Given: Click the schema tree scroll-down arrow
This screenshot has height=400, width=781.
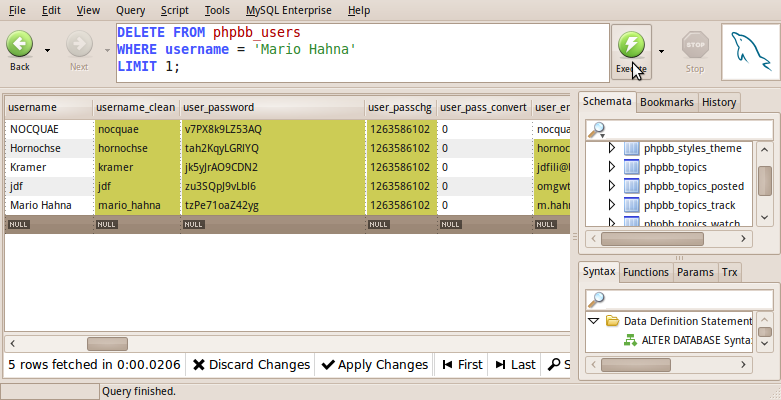Looking at the screenshot, I should 765,217.
